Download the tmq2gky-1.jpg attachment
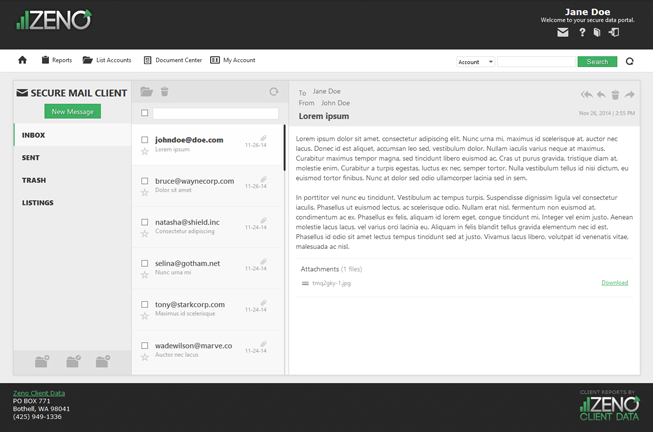 (614, 283)
